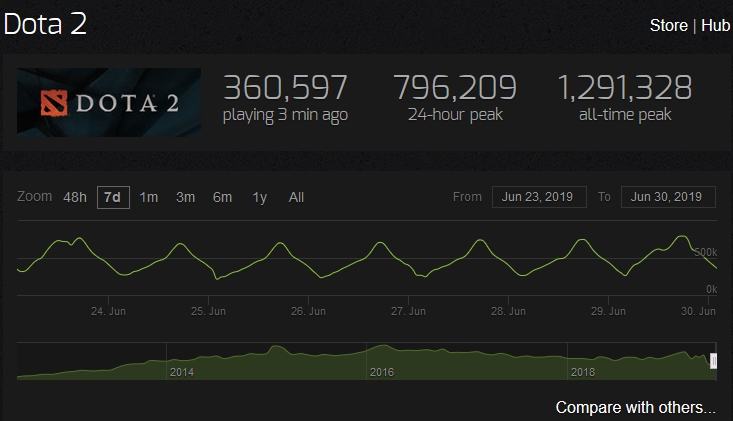Viewport: 733px width, 421px height.
Task: Click 2014 in the navigator timeline
Action: [x=182, y=372]
